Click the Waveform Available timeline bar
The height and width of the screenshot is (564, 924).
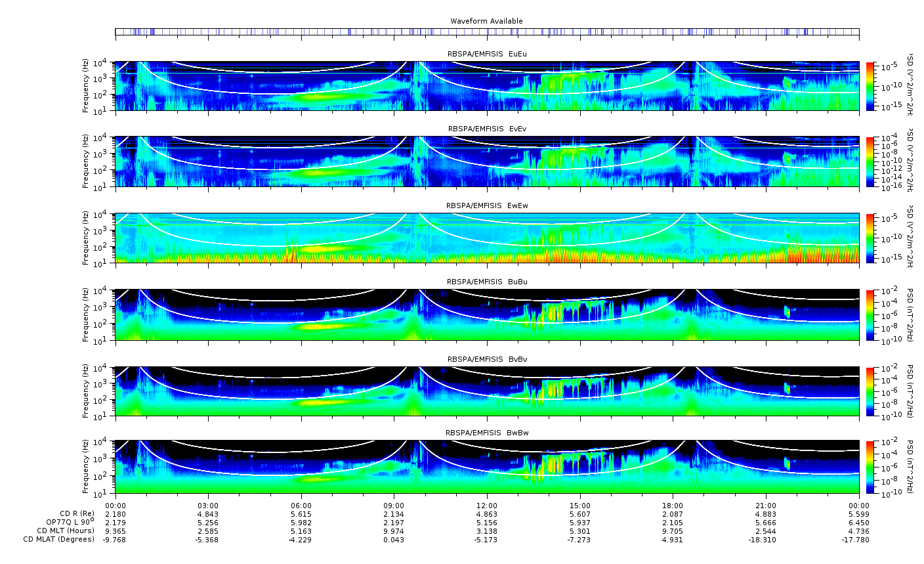[486, 32]
